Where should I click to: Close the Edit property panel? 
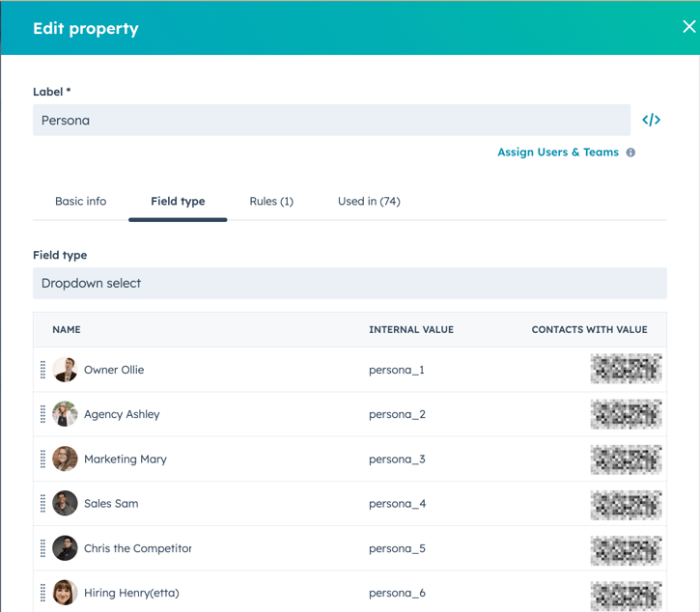pos(688,27)
